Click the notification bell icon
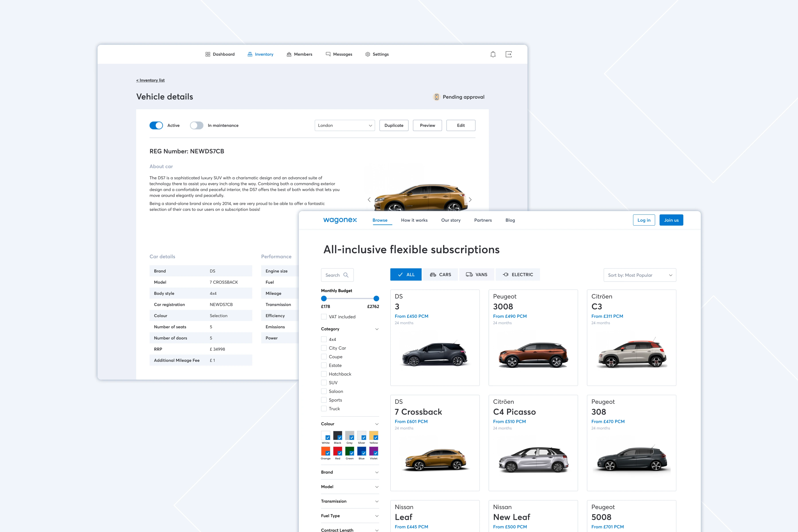Screen dimensions: 798x532 tap(493, 54)
